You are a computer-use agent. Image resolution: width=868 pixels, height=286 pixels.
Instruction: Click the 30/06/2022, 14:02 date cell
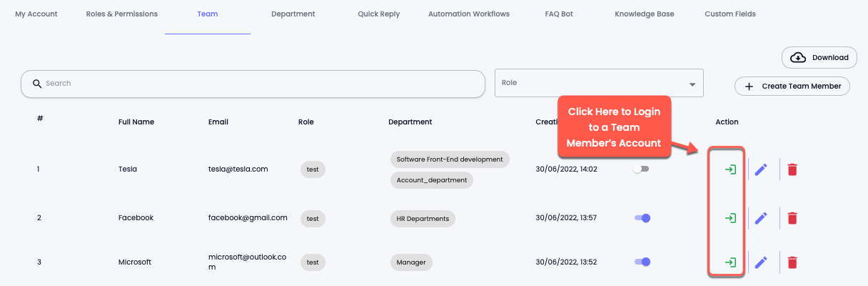tap(566, 169)
